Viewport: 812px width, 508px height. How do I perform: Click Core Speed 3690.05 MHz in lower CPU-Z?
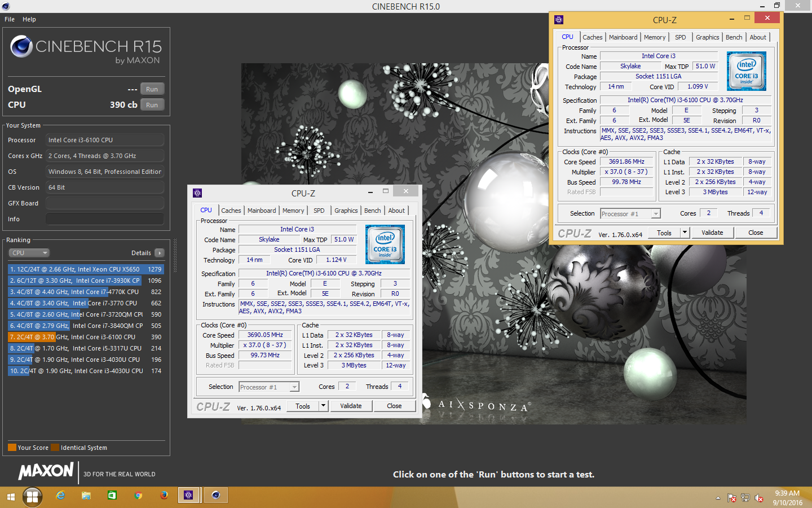tap(265, 335)
